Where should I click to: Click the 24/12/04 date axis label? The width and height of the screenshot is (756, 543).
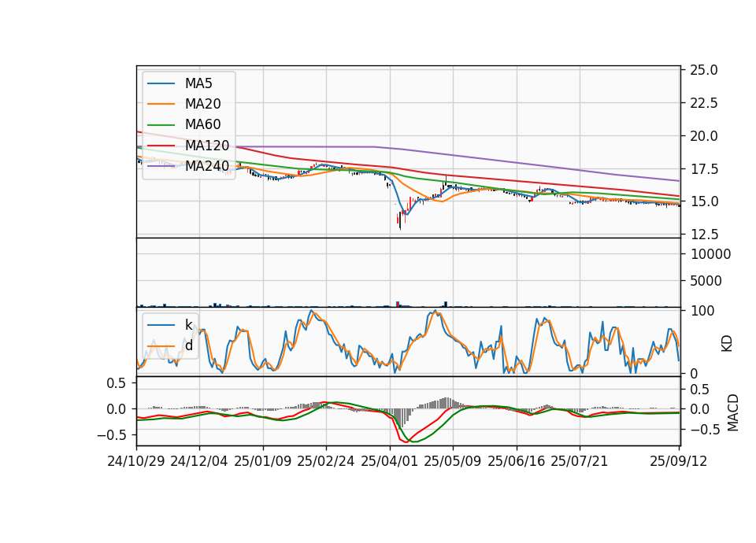click(x=199, y=461)
